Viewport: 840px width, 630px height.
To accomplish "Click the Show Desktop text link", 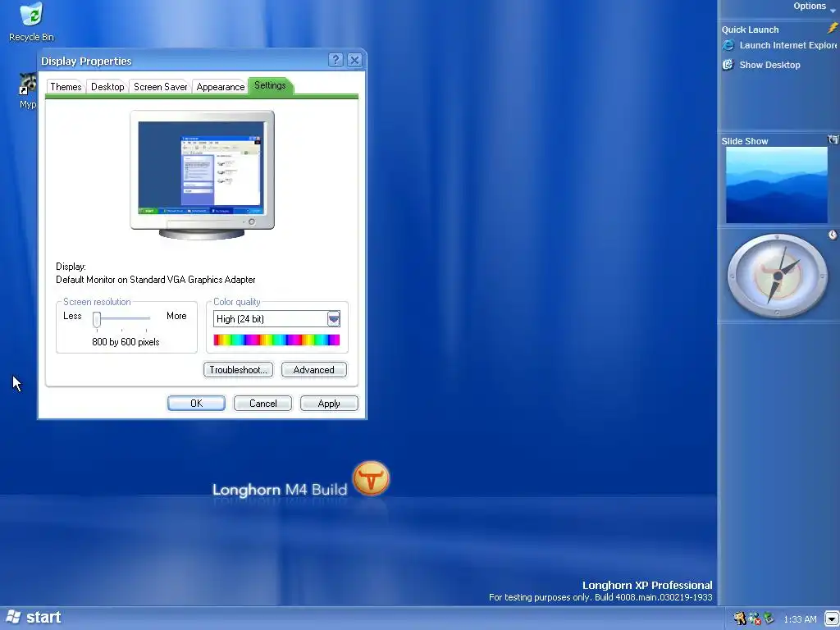I will point(769,65).
